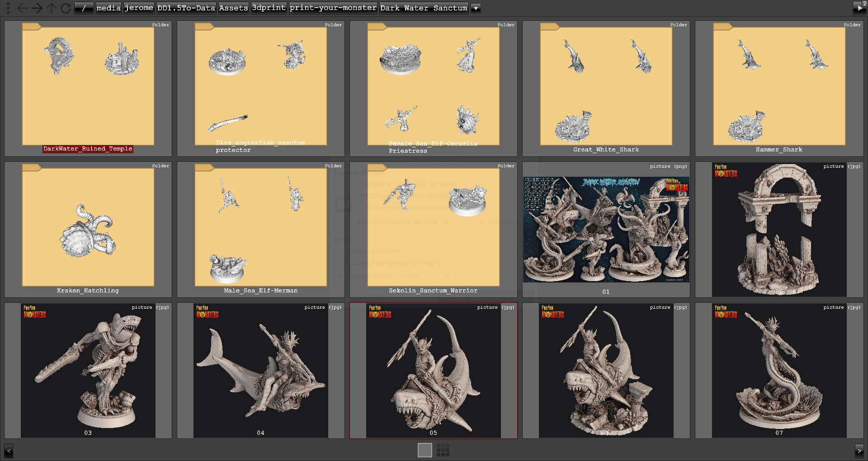This screenshot has width=868, height=461.
Task: Click the DarkWater_Ruined_Temple label
Action: click(x=88, y=149)
